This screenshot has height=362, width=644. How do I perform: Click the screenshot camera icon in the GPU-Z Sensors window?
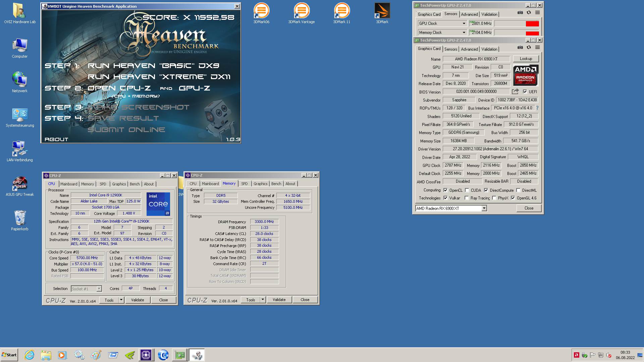[x=520, y=13]
